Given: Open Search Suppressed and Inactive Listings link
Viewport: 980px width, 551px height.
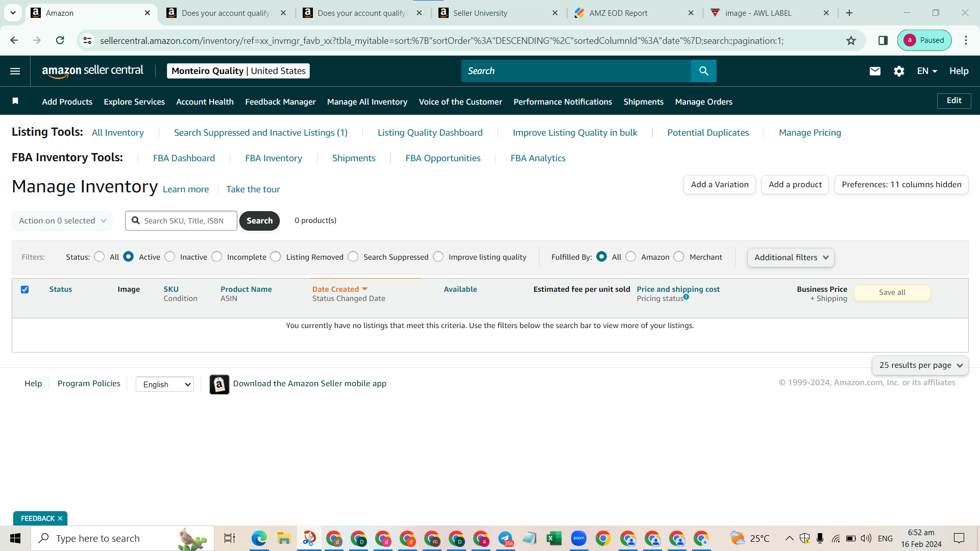Looking at the screenshot, I should (x=261, y=133).
